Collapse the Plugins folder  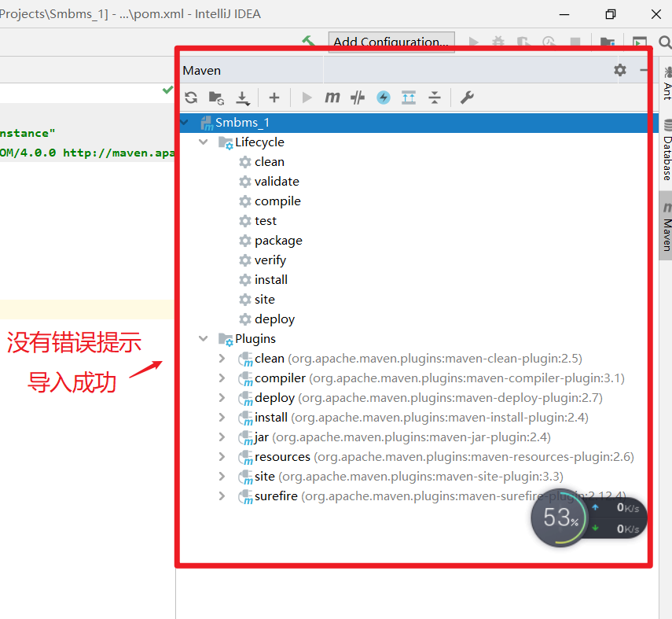(203, 339)
